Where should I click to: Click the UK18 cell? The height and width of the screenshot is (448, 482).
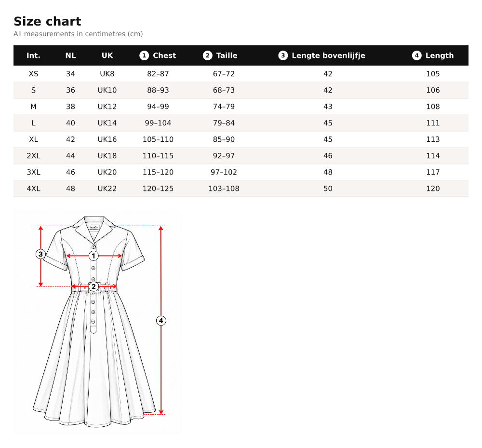pyautogui.click(x=107, y=156)
